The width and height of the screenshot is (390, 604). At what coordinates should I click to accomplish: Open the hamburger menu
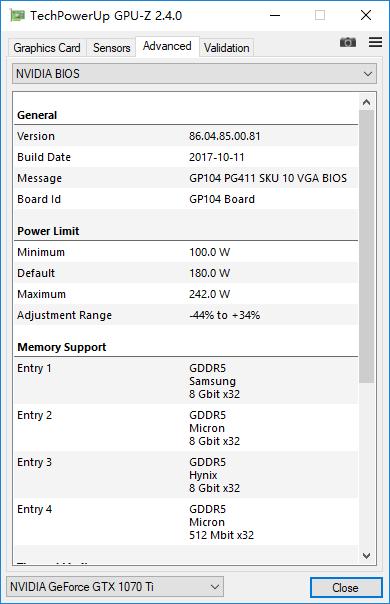click(x=375, y=42)
